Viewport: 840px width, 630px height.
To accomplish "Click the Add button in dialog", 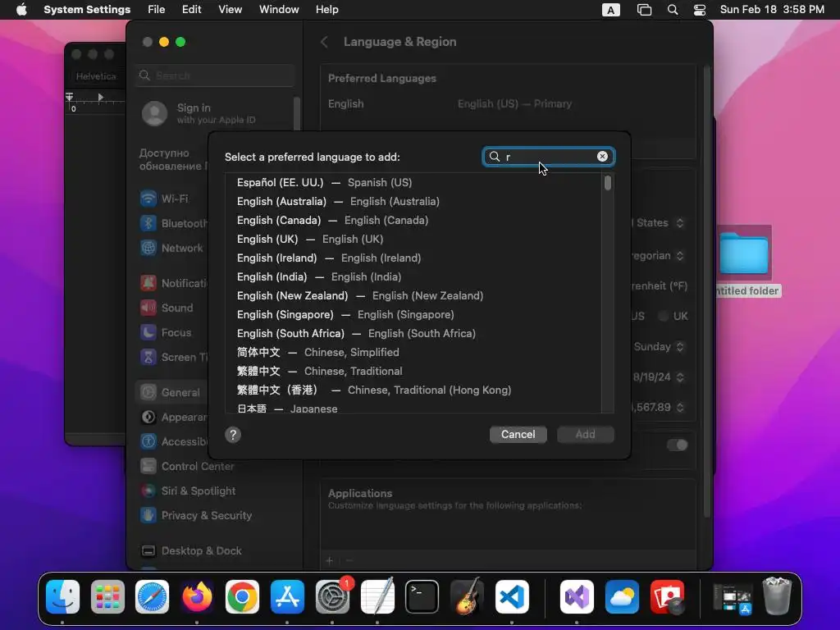I will 586,435.
